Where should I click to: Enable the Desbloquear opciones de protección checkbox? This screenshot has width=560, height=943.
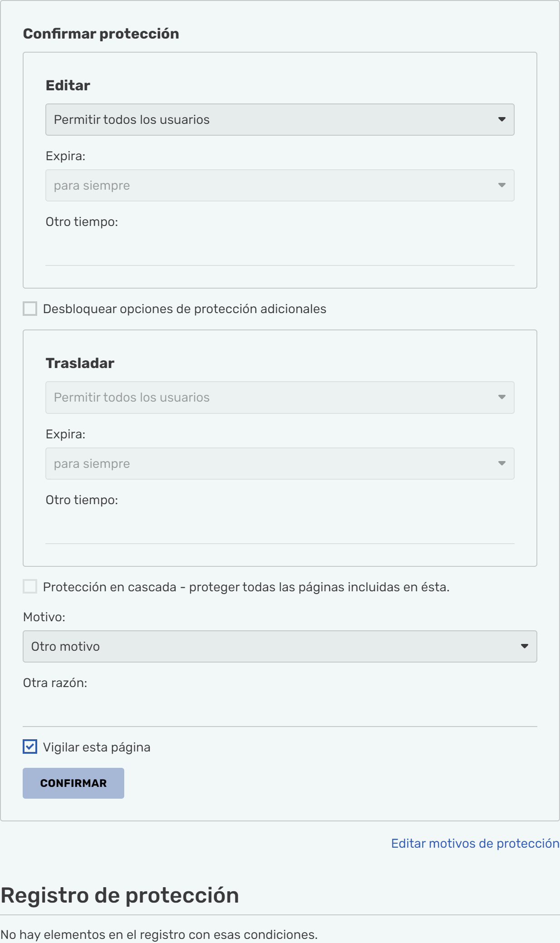[x=30, y=309]
